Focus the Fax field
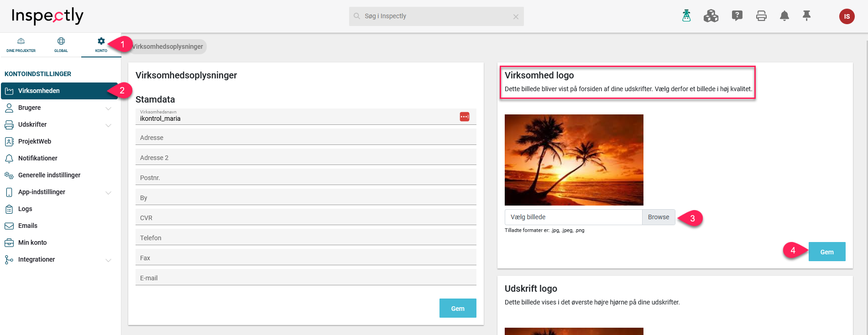Viewport: 868px width, 335px height. [x=306, y=257]
